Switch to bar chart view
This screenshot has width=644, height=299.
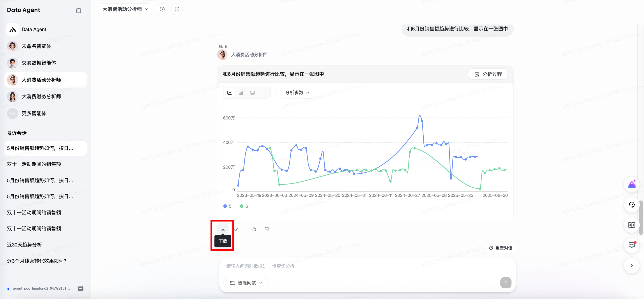(x=241, y=93)
